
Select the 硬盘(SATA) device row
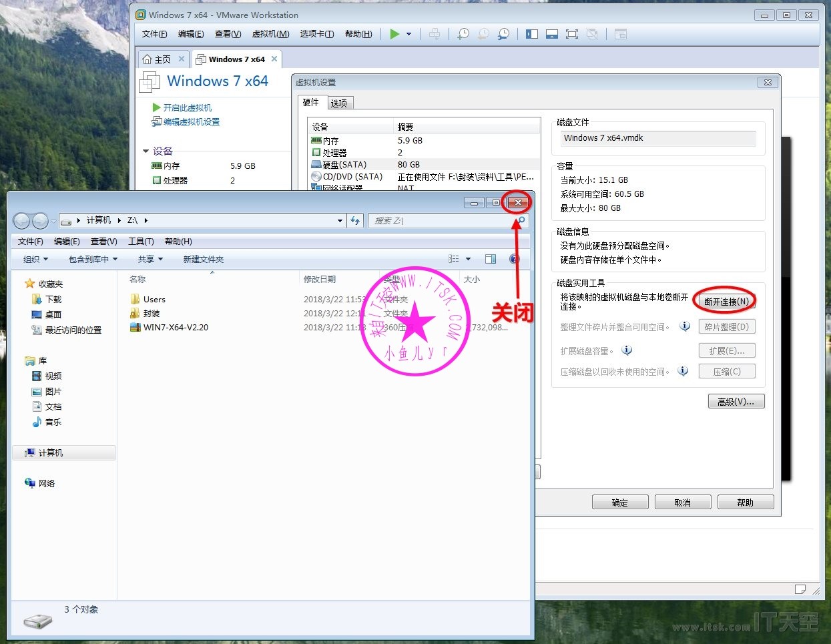click(x=344, y=165)
